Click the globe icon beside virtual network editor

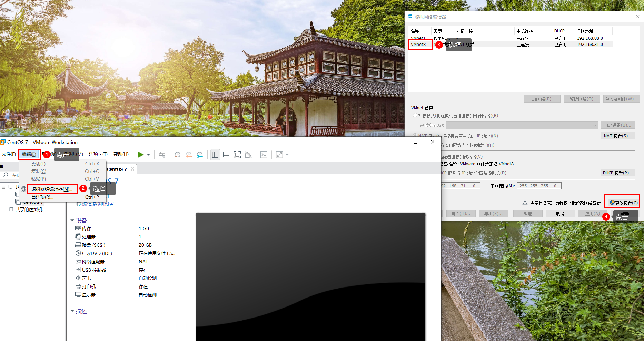(x=24, y=189)
